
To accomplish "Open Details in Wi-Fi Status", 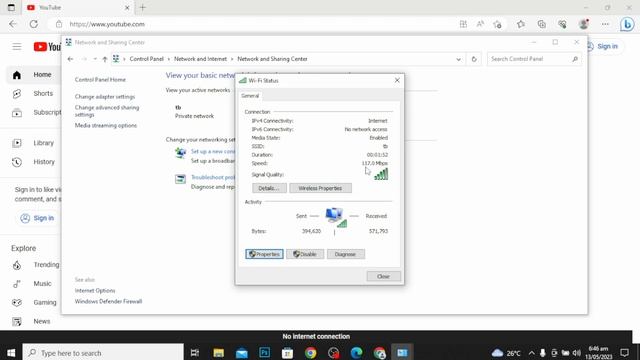I will click(269, 188).
